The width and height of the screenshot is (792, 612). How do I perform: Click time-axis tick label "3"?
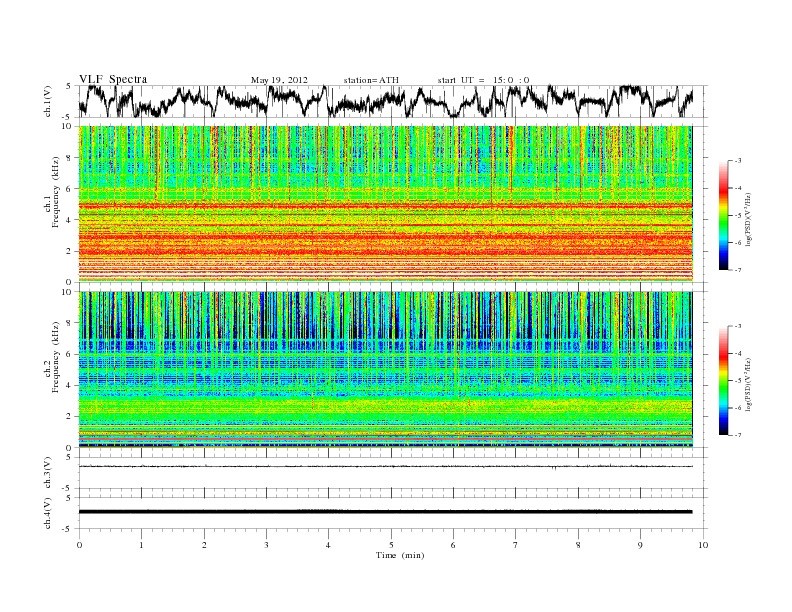coord(266,545)
